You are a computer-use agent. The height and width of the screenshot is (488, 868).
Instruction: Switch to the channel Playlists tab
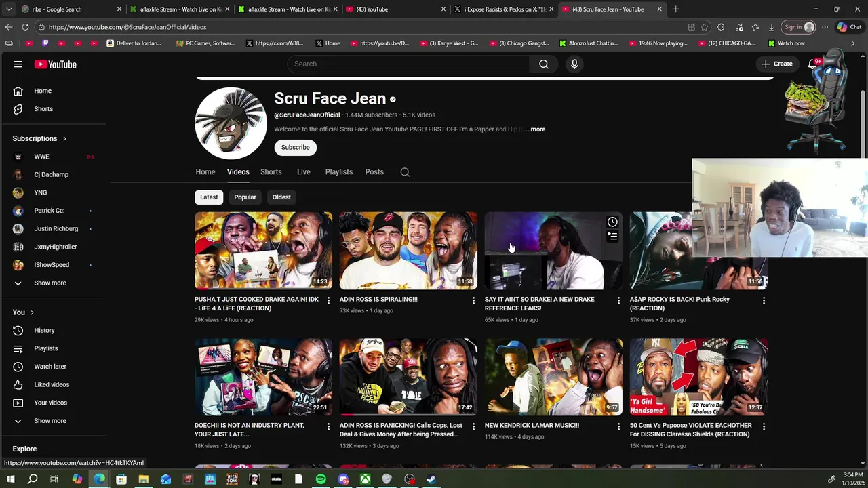click(x=339, y=172)
